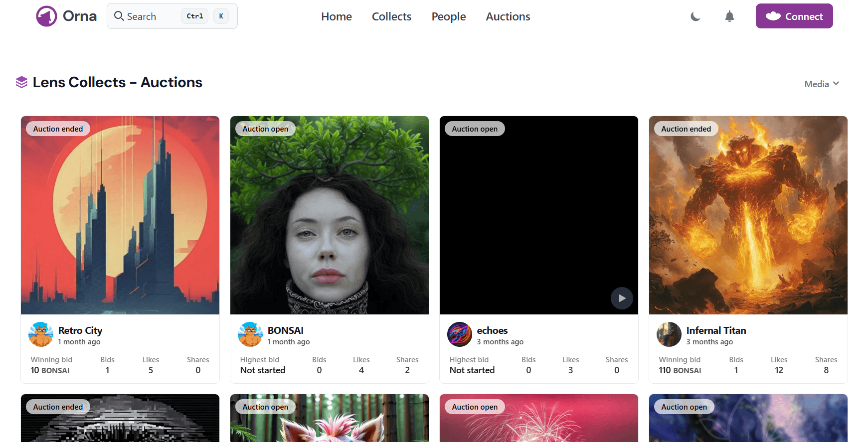Open the BONSAI portrait artwork image
The height and width of the screenshot is (442, 868).
pos(330,215)
